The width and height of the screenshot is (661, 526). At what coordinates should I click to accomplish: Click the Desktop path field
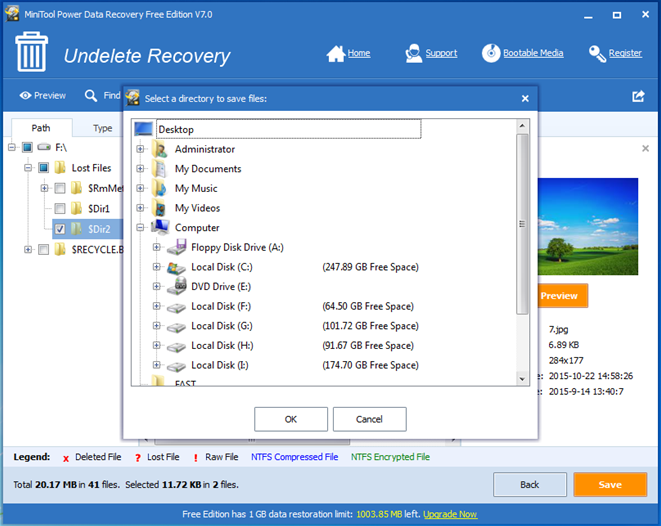pyautogui.click(x=289, y=129)
